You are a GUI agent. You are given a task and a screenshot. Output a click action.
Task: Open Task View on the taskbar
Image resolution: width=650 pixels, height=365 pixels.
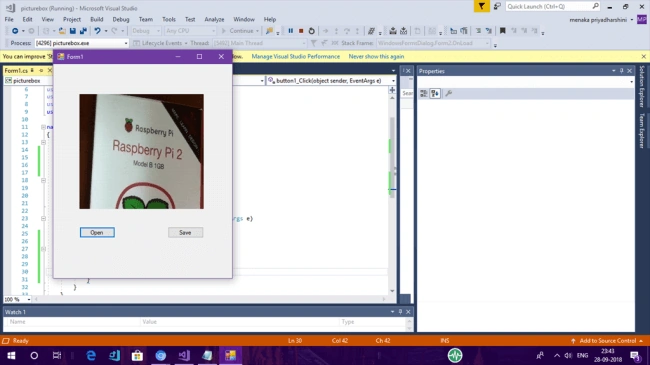click(57, 355)
